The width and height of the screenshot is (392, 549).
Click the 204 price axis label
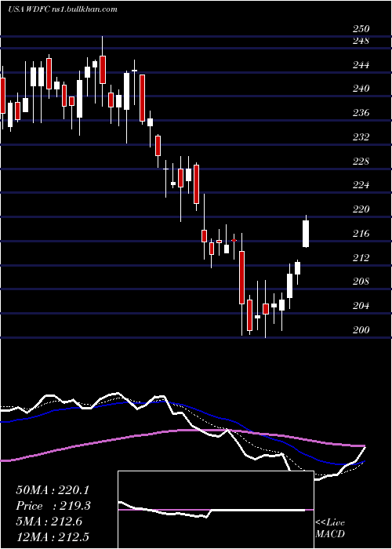tap(361, 306)
